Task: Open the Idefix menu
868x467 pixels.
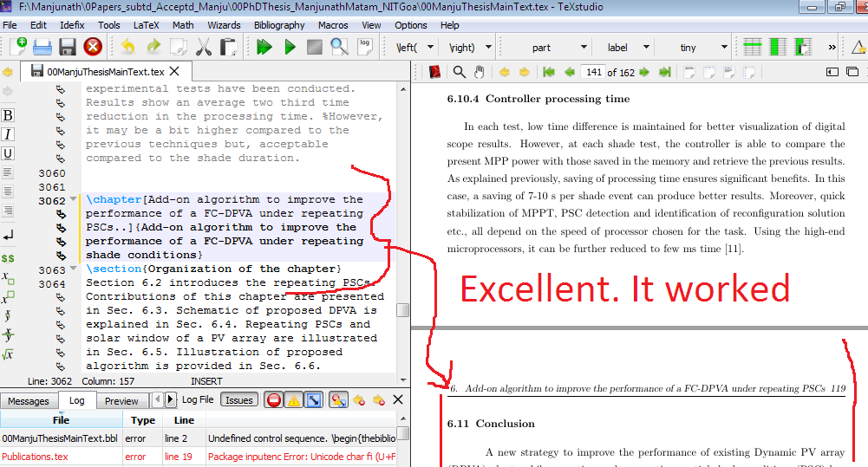Action: pyautogui.click(x=72, y=25)
